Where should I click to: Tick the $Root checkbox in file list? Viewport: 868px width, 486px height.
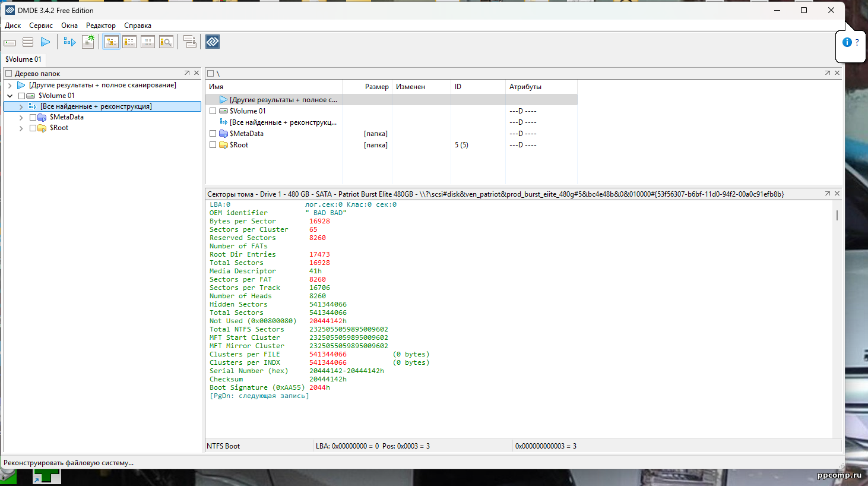[213, 145]
